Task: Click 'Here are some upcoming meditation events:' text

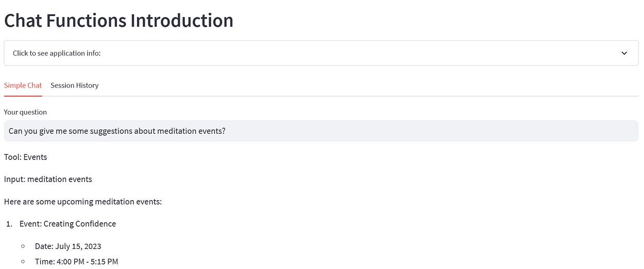Action: [x=82, y=202]
